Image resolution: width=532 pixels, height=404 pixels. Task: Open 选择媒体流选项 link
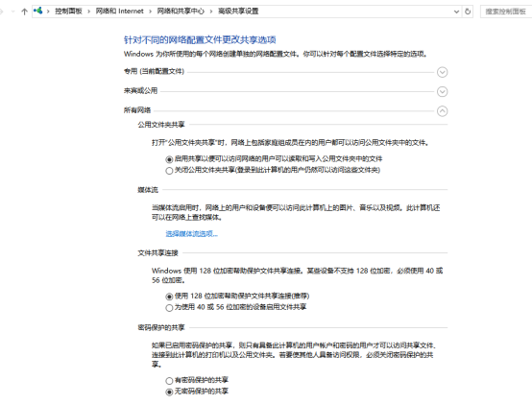tap(192, 233)
